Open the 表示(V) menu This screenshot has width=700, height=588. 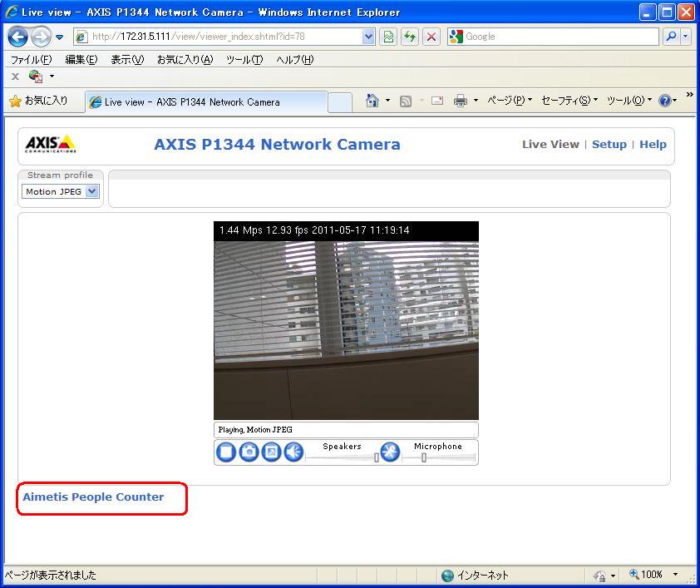click(127, 59)
